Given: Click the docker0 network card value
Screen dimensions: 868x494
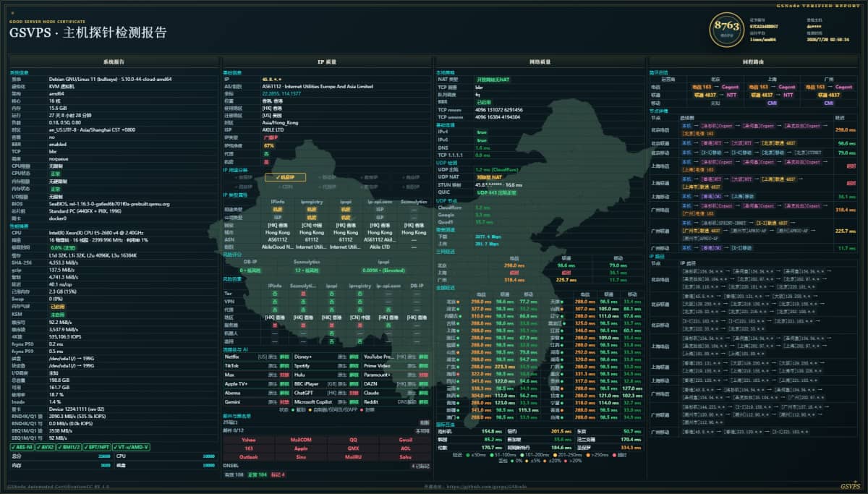Looking at the screenshot, I should pyautogui.click(x=57, y=218).
